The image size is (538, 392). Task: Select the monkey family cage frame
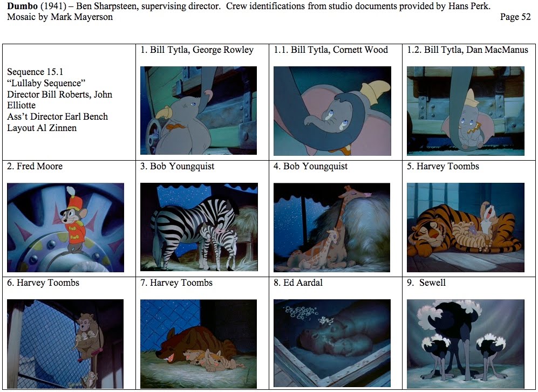click(65, 343)
